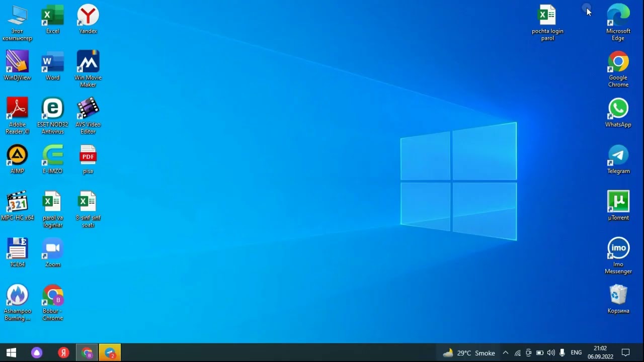This screenshot has width=644, height=362.
Task: Select the pisa PDF file
Action: pyautogui.click(x=88, y=159)
